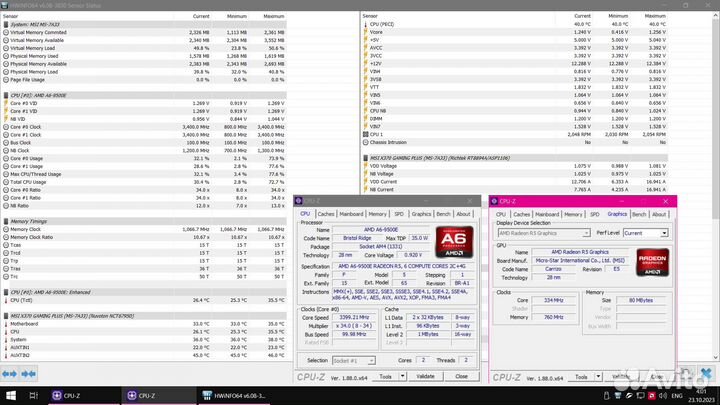Open the Tools dropdown arrow in pink CPU-Z window
The height and width of the screenshot is (405, 720).
(598, 377)
